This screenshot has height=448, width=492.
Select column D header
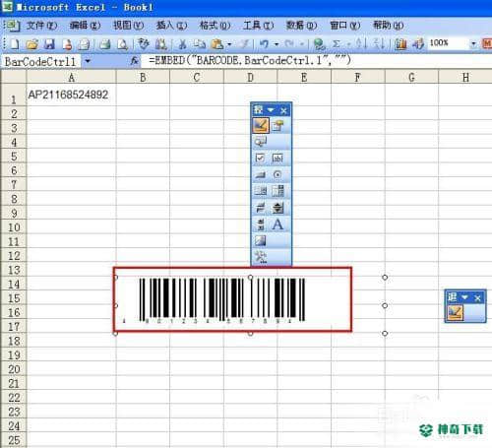250,78
